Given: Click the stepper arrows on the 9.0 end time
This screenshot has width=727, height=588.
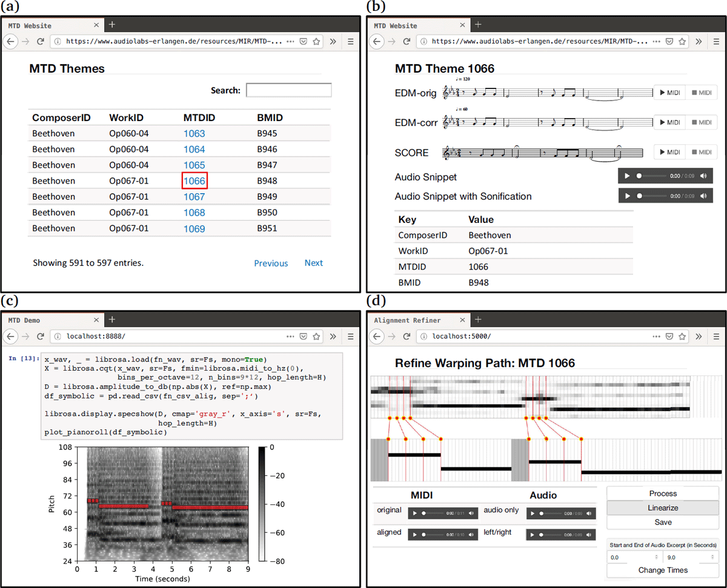Looking at the screenshot, I should [714, 557].
